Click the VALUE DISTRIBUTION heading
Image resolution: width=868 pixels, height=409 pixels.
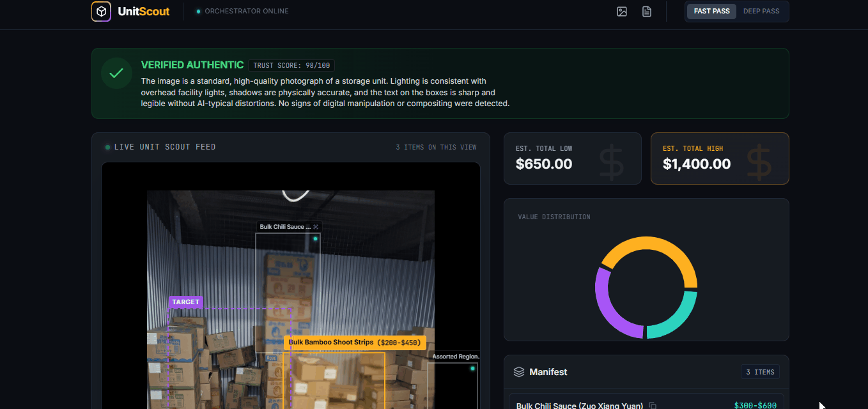554,217
